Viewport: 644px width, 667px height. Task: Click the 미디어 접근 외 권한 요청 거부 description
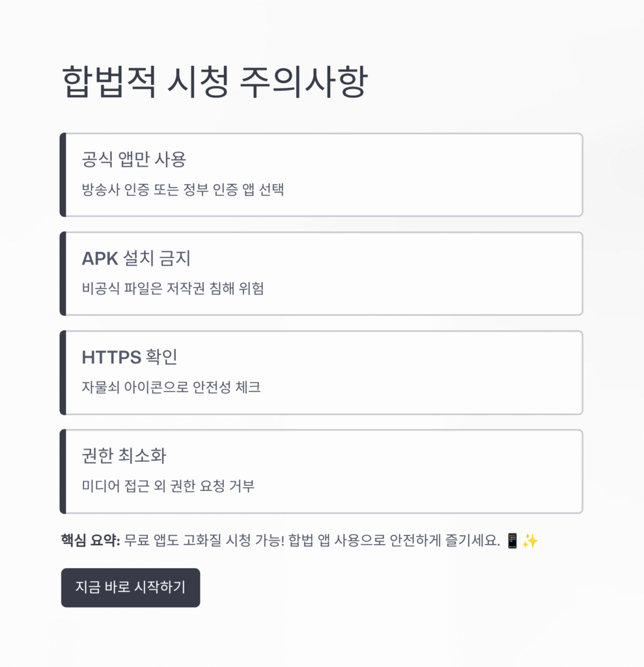tap(168, 487)
